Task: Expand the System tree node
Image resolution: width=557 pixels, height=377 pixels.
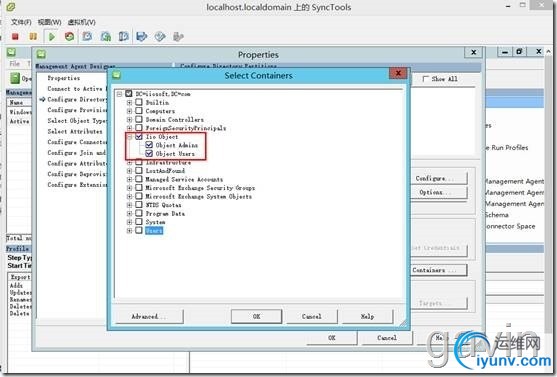Action: point(130,222)
